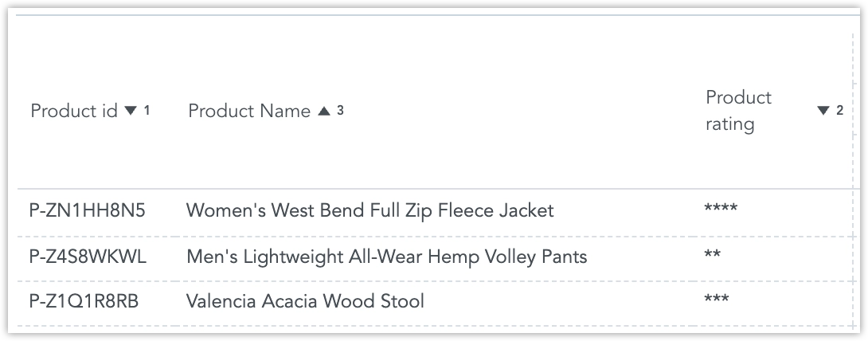Sort by the Product Name column header
The width and height of the screenshot is (868, 341).
tap(249, 112)
